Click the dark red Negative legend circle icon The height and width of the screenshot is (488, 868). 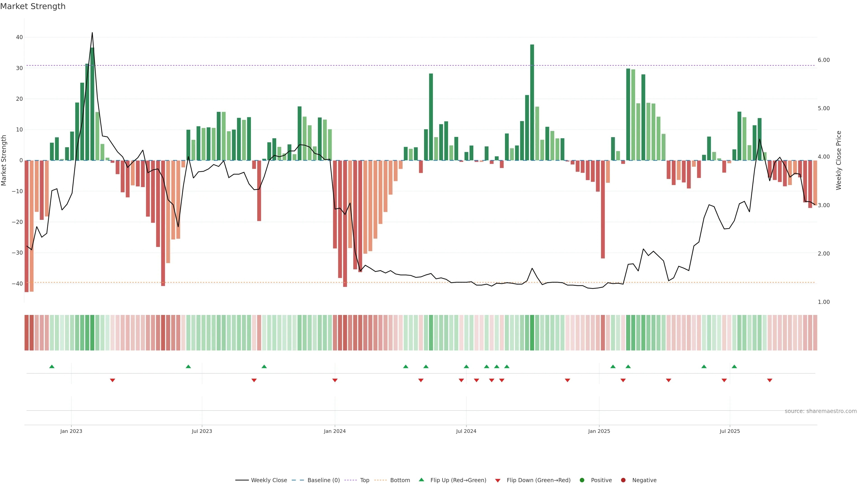pyautogui.click(x=623, y=480)
